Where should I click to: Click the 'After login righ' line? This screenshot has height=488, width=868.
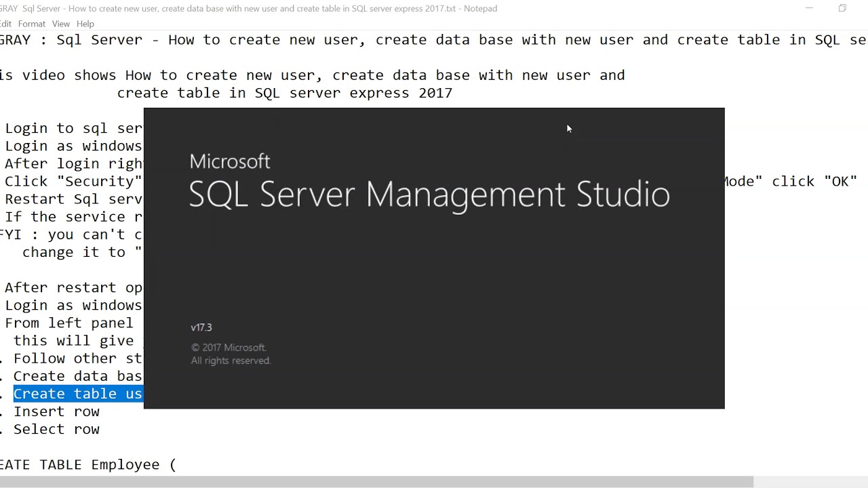pyautogui.click(x=74, y=163)
